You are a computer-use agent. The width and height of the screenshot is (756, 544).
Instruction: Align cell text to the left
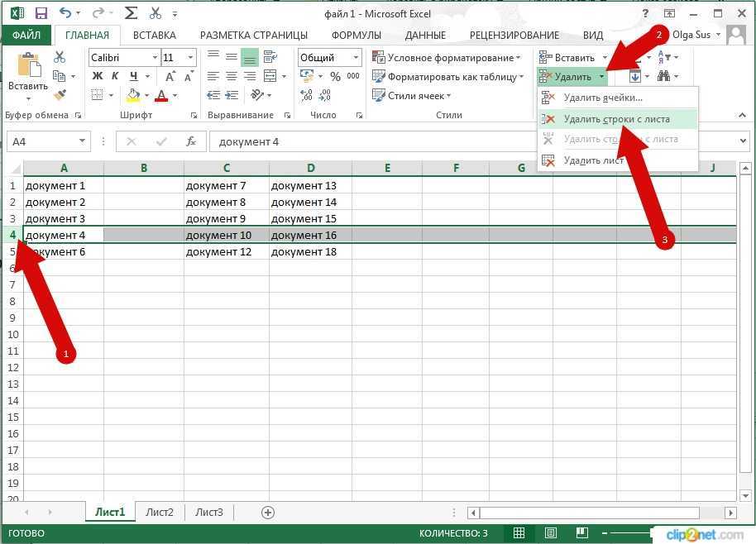coord(213,76)
